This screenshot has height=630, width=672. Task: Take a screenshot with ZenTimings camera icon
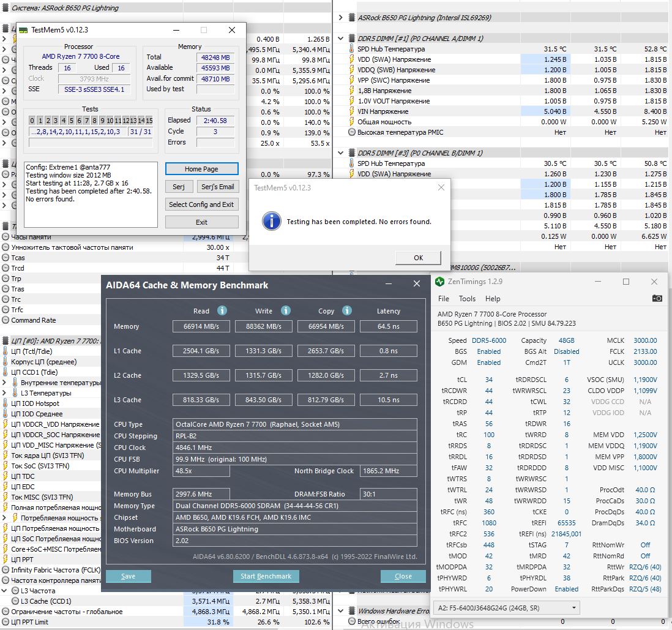[657, 298]
